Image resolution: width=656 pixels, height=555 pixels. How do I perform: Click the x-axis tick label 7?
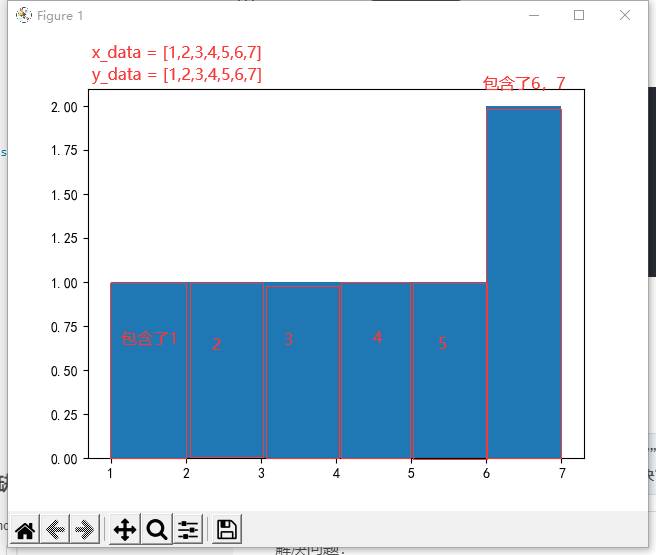562,473
